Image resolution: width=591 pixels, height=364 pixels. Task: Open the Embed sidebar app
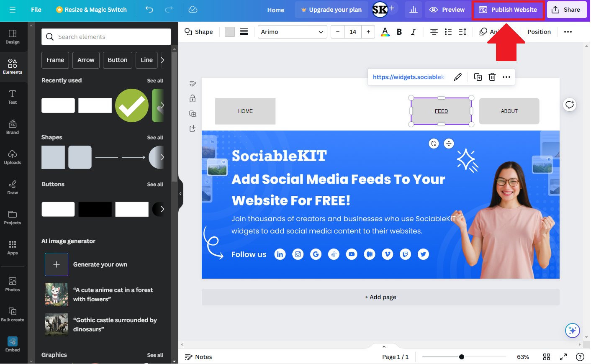pos(13,345)
